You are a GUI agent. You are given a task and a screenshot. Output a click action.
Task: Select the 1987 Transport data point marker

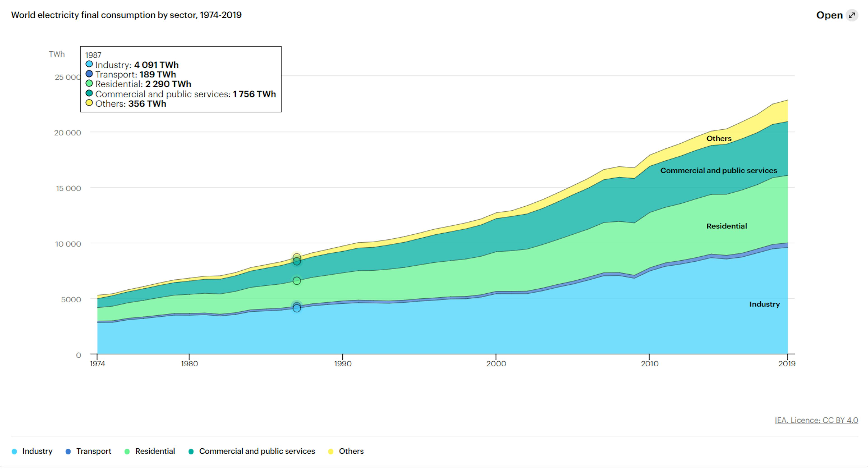point(297,306)
